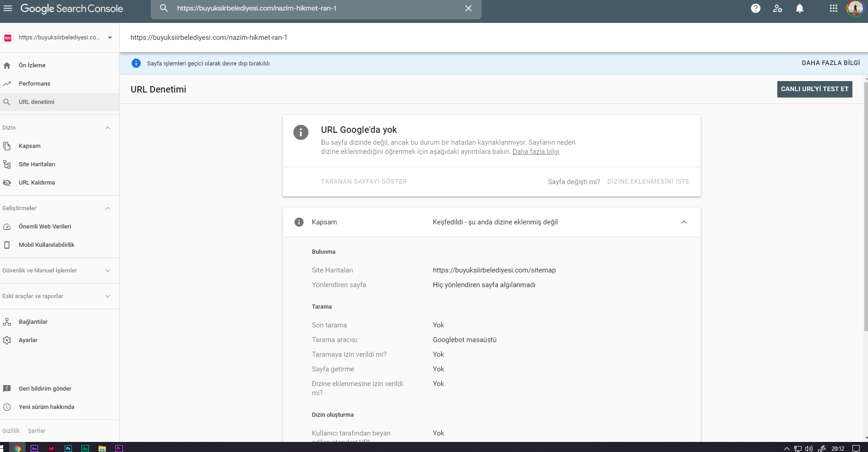Screen dimensions: 868x452
Task: Open Google account profile avatar
Action: coord(855,8)
